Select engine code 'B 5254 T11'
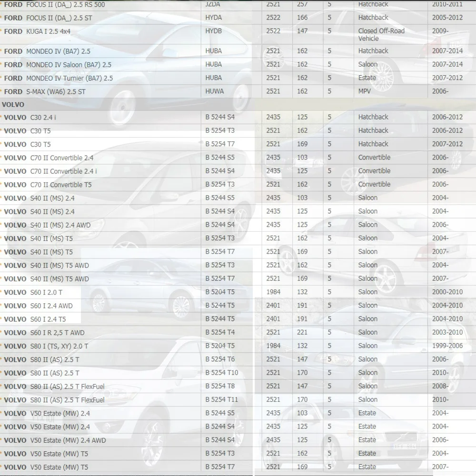Image resolution: width=476 pixels, height=476 pixels. 222,399
